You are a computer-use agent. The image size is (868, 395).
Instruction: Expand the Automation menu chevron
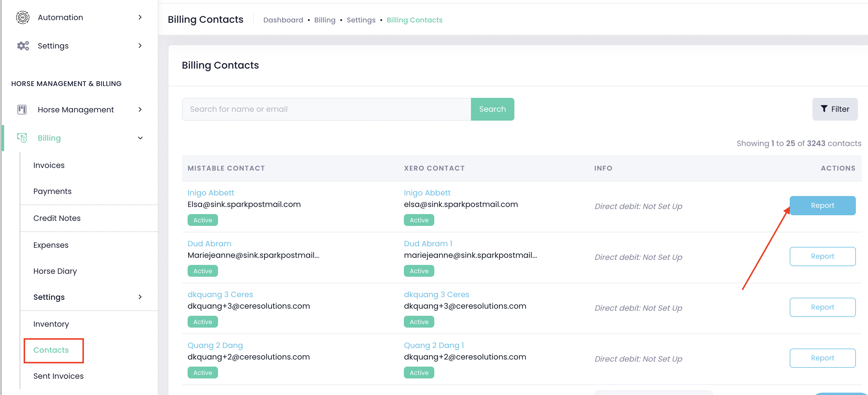pos(140,17)
